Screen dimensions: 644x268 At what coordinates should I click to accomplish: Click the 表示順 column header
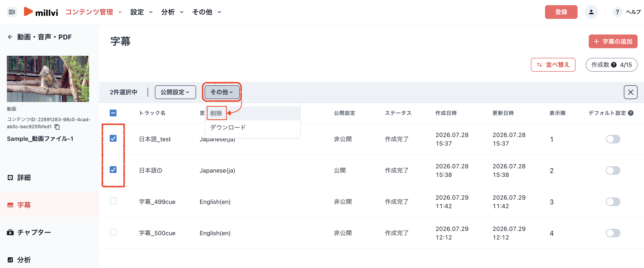click(557, 113)
